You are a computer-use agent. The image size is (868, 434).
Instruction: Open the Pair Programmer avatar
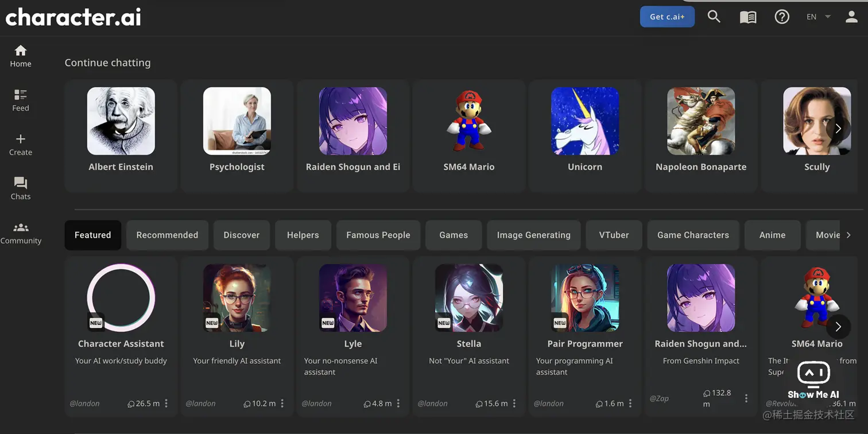coord(585,298)
